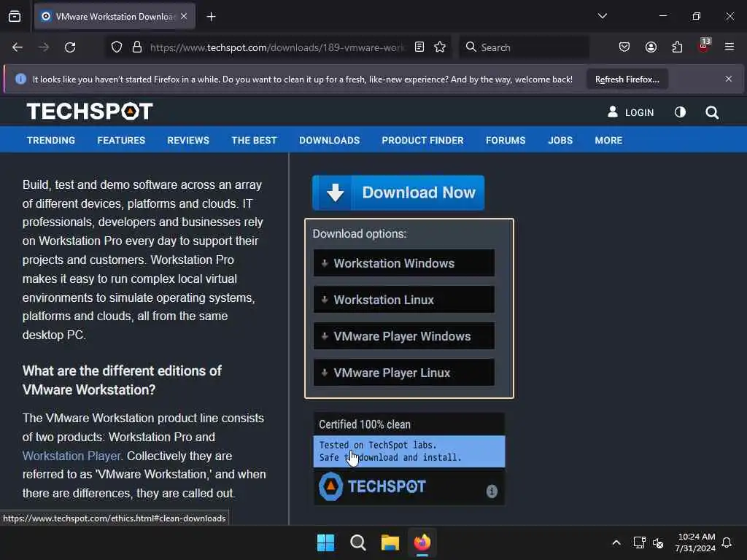Toggle TechSpot dark/light theme
The image size is (747, 560).
(x=680, y=112)
